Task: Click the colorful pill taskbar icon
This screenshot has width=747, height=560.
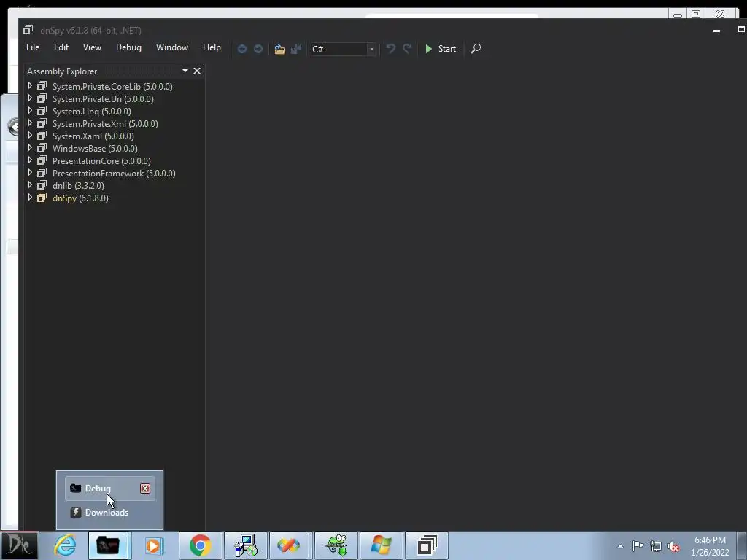Action: click(290, 545)
